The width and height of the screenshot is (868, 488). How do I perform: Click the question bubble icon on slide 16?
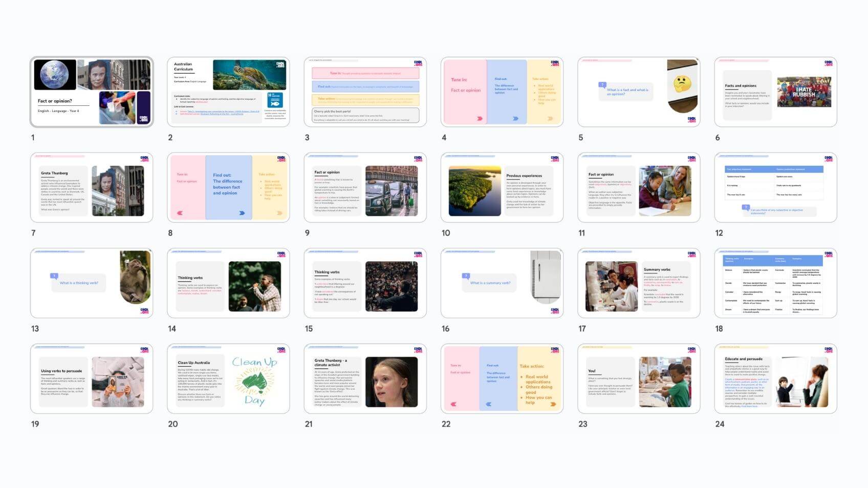click(x=466, y=276)
